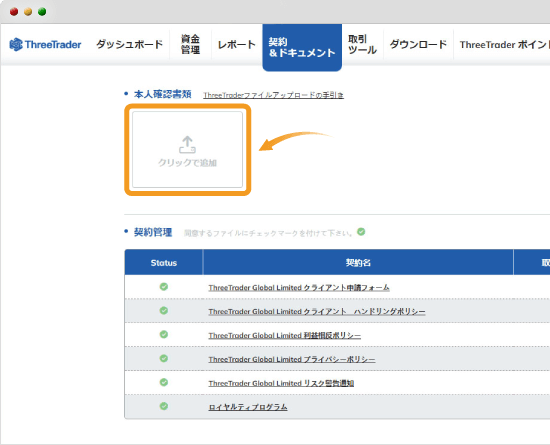
Task: Toggle status check for ハンドリングポリシー row
Action: 164,311
